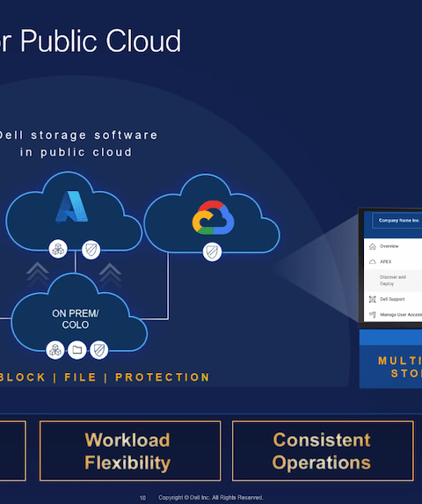The width and height of the screenshot is (422, 504).
Task: Click the Google Cloud logo
Action: 213,217
